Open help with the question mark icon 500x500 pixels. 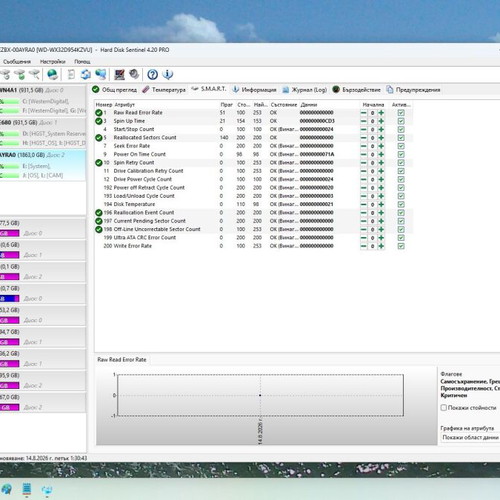click(x=152, y=74)
